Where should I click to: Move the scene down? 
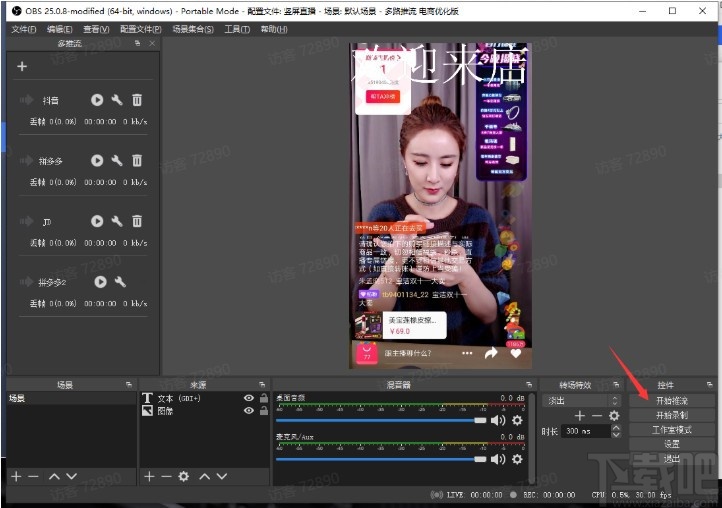click(71, 476)
